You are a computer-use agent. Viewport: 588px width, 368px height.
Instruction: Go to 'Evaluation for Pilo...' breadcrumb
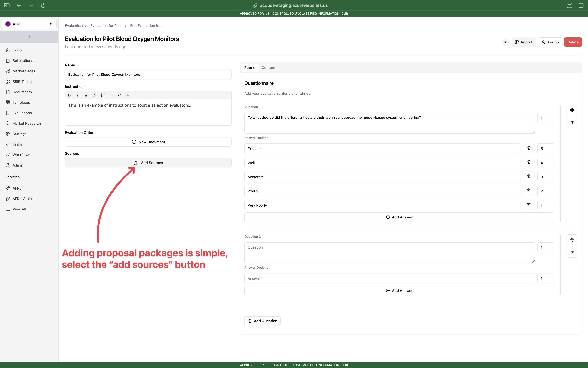[107, 25]
